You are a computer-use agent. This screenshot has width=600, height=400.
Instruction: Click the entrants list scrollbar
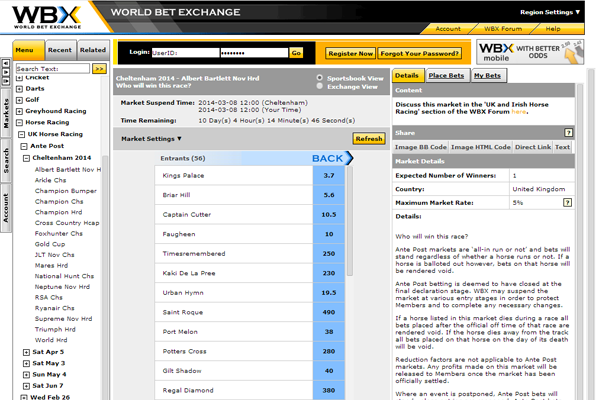[x=350, y=221]
